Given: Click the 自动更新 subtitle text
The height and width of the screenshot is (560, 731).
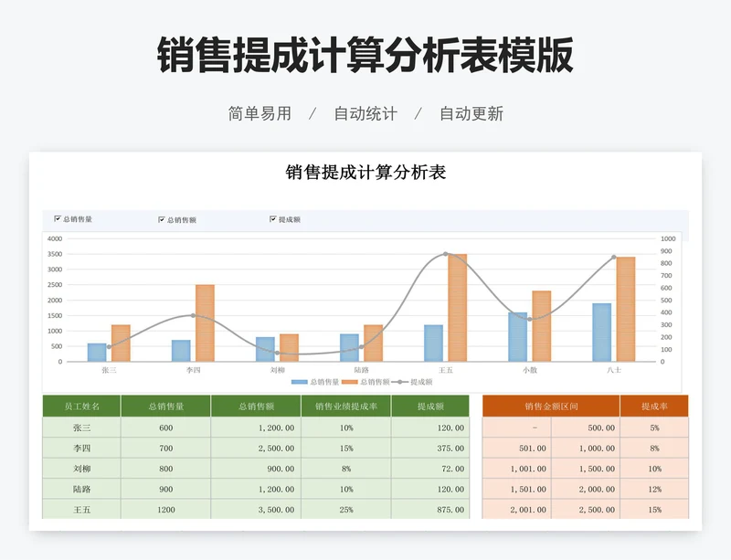Looking at the screenshot, I should pos(471,113).
